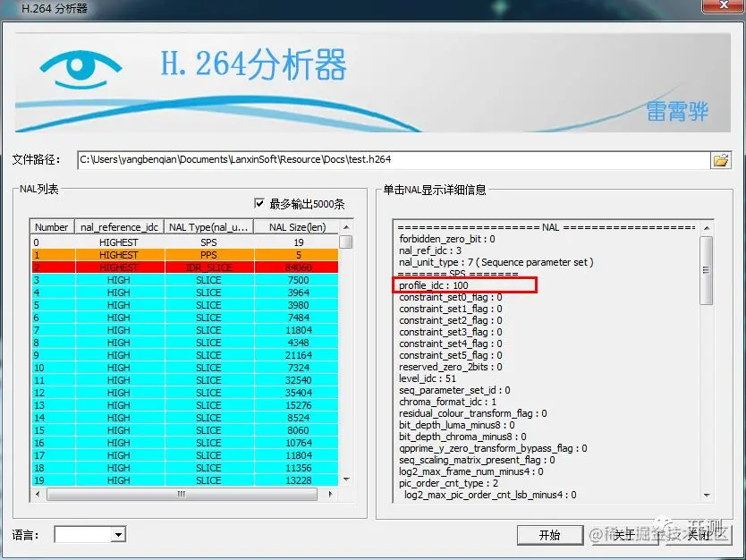Sort by Number column header
Image resolution: width=746 pixels, height=560 pixels.
52,227
